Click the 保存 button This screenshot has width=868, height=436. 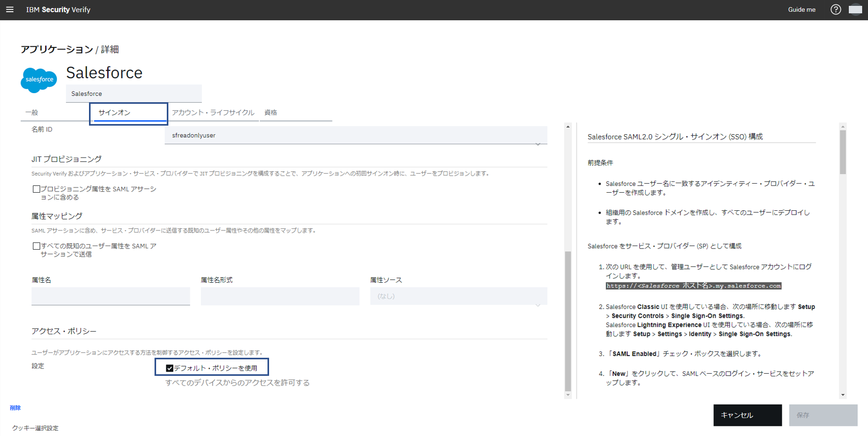pyautogui.click(x=823, y=415)
